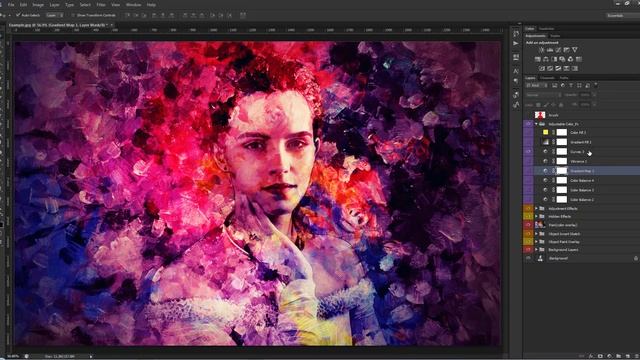
Task: Add an Invert adjustment from the Adjustments panel
Action: coord(542,68)
